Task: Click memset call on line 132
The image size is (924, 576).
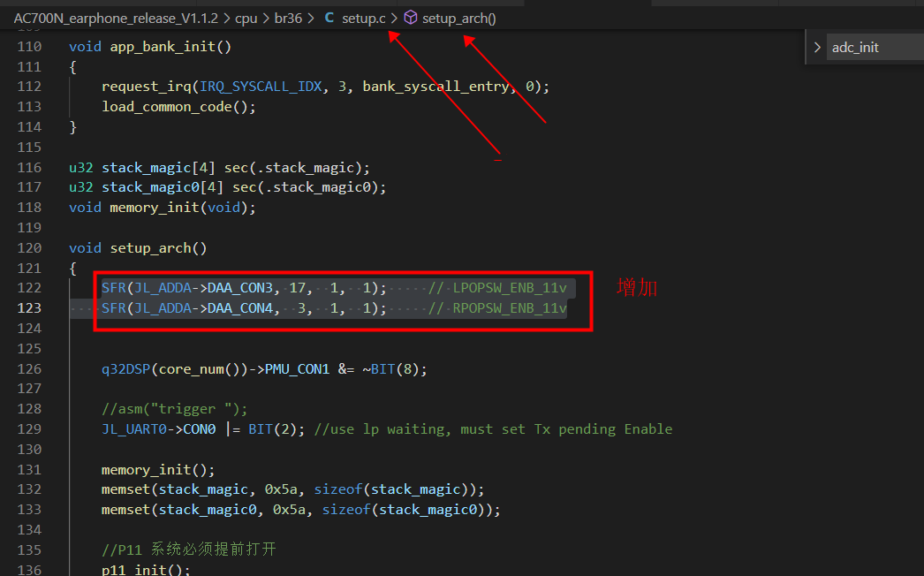Action: coord(125,490)
